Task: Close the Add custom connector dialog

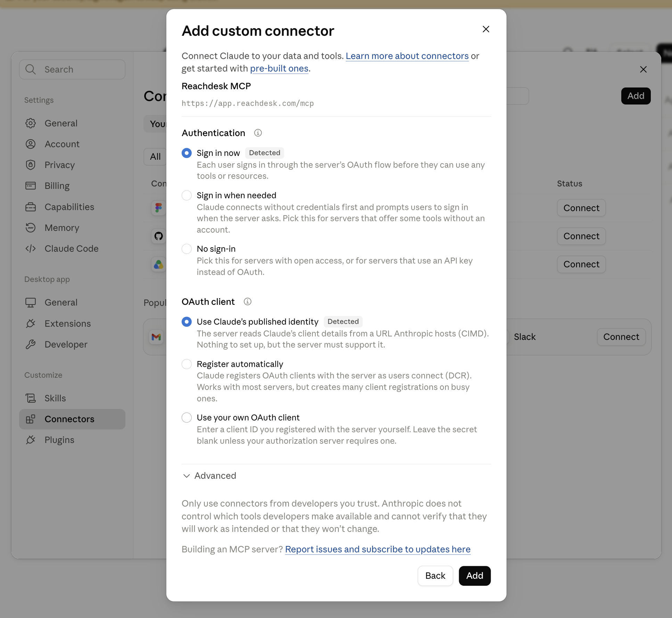Action: click(486, 29)
